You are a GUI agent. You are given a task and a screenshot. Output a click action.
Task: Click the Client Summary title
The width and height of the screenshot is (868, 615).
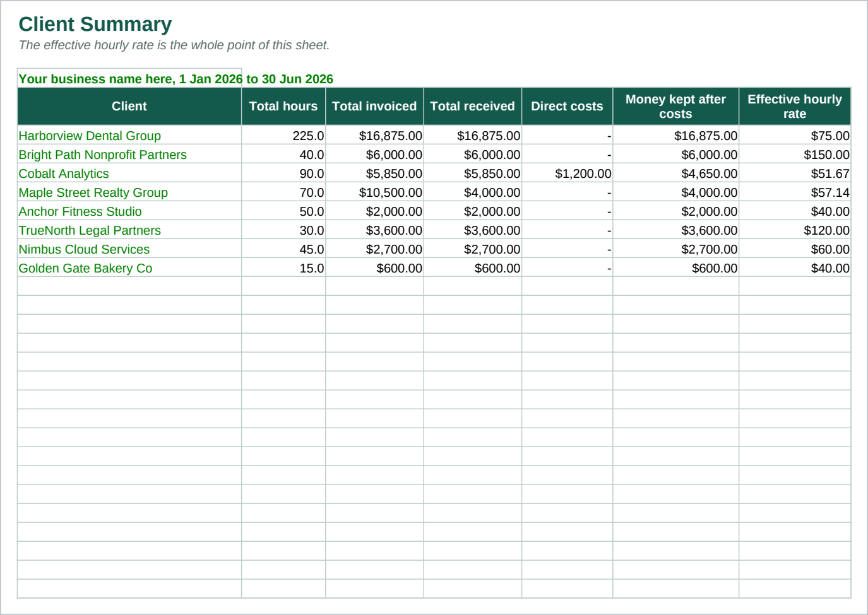point(95,24)
